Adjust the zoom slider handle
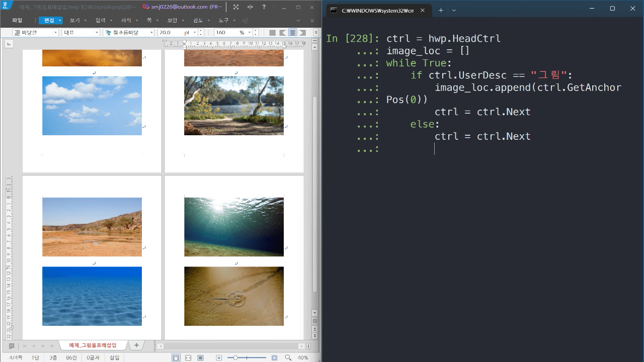The image size is (644, 362). tap(235, 358)
